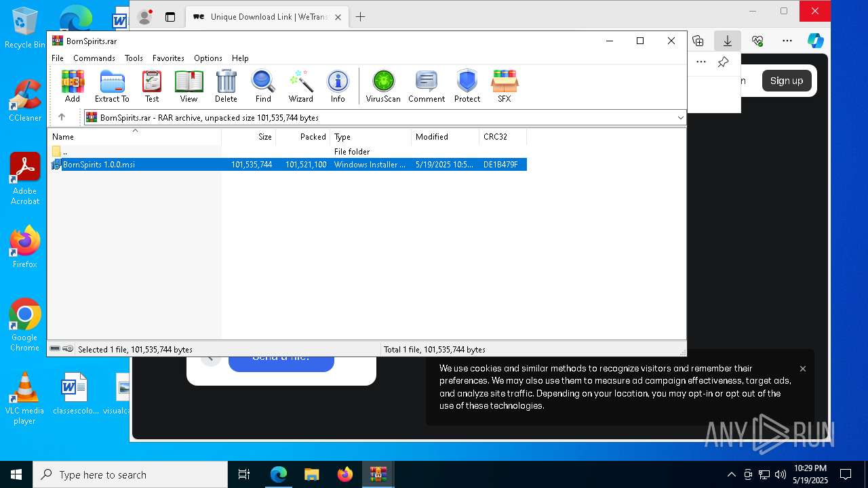868x488 pixels.
Task: Open Recycle Bin desktop icon
Action: [x=25, y=28]
